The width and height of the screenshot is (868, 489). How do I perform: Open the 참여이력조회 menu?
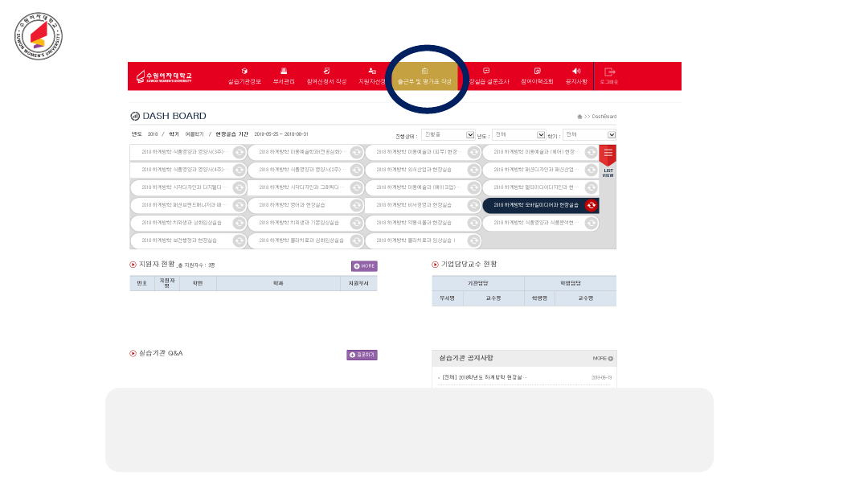[x=537, y=76]
